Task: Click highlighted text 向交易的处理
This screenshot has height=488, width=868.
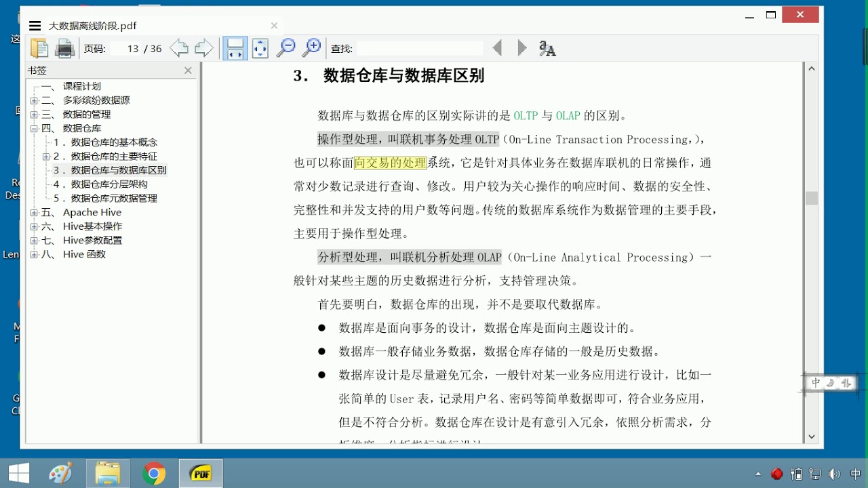Action: [x=390, y=163]
